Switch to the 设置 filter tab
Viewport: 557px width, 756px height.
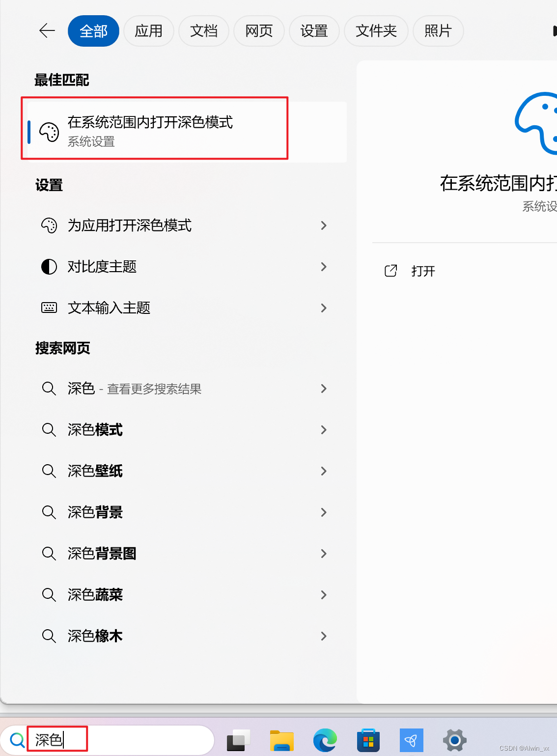click(x=314, y=31)
